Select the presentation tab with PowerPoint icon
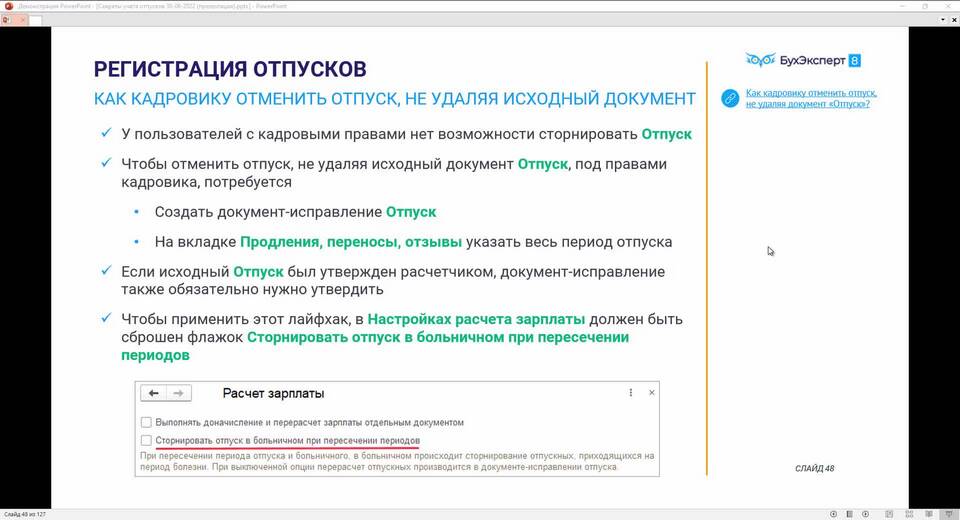 tap(7, 19)
